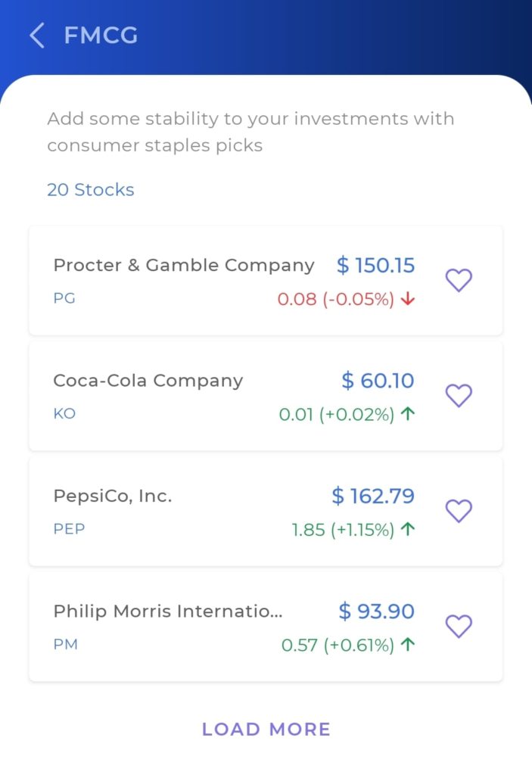Click the green up arrow for PEP

(x=408, y=529)
